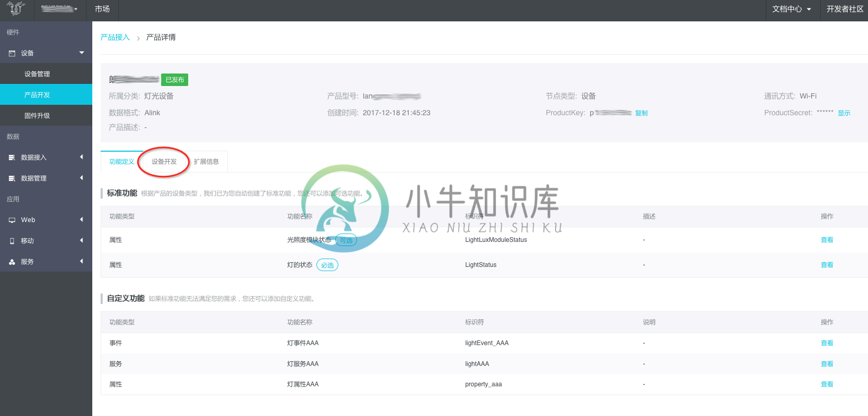Image resolution: width=868 pixels, height=416 pixels.
Task: Click the 可选 tag next to 光照度模块状态
Action: pyautogui.click(x=346, y=240)
